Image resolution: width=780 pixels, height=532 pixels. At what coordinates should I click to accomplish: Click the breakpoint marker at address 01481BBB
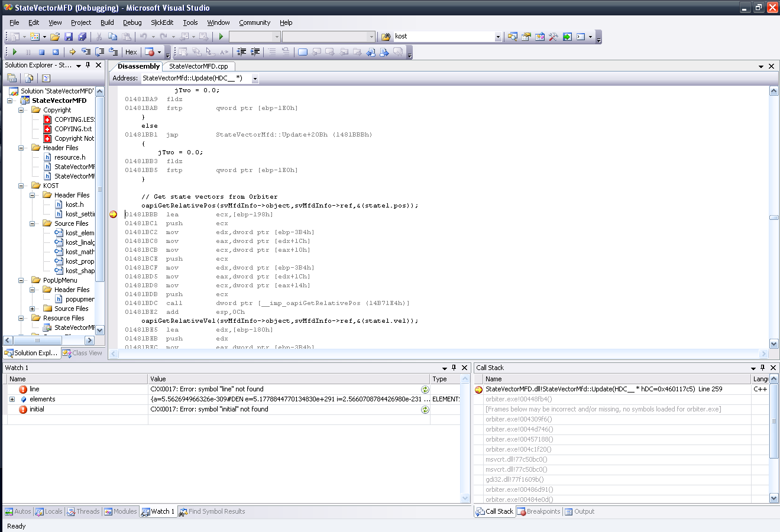point(113,215)
